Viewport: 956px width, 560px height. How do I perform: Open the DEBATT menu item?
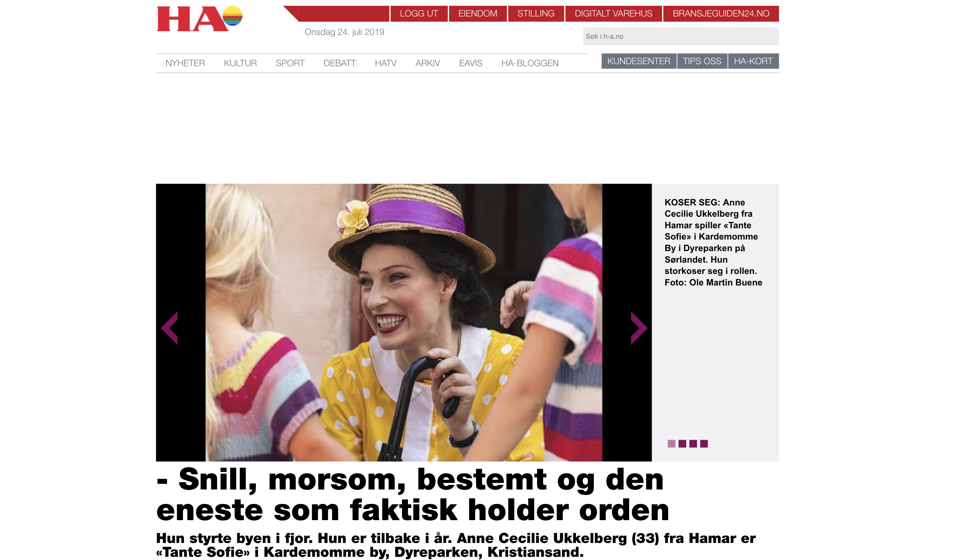coord(340,63)
